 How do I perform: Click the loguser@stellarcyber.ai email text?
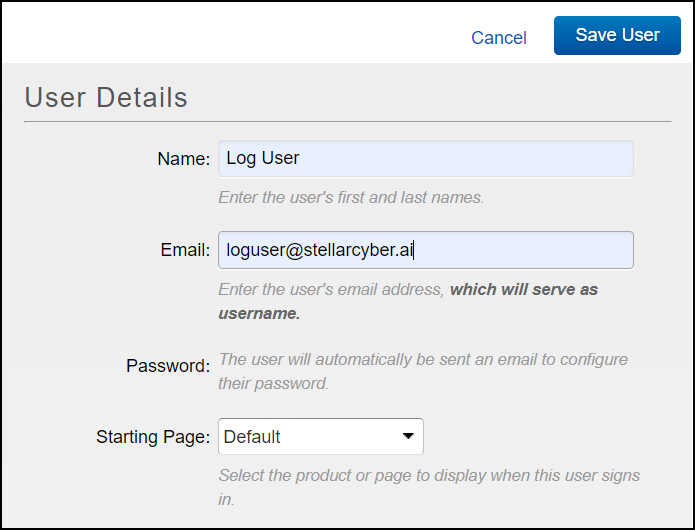click(320, 250)
